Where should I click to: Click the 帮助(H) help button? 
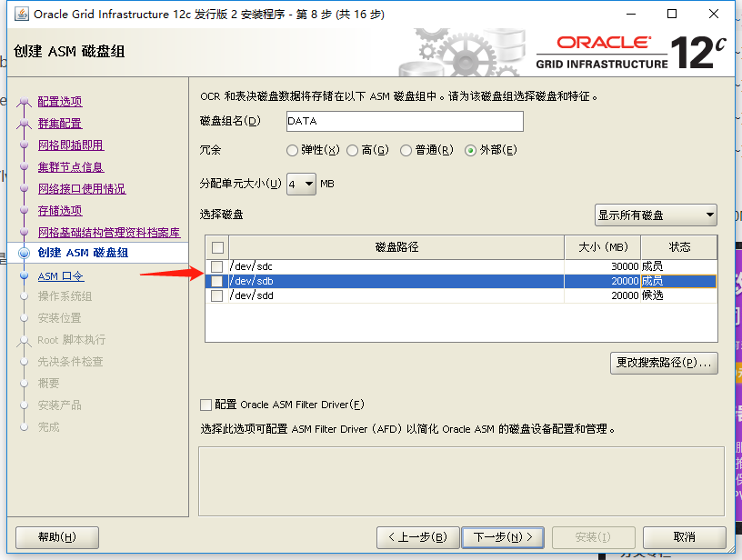(57, 537)
